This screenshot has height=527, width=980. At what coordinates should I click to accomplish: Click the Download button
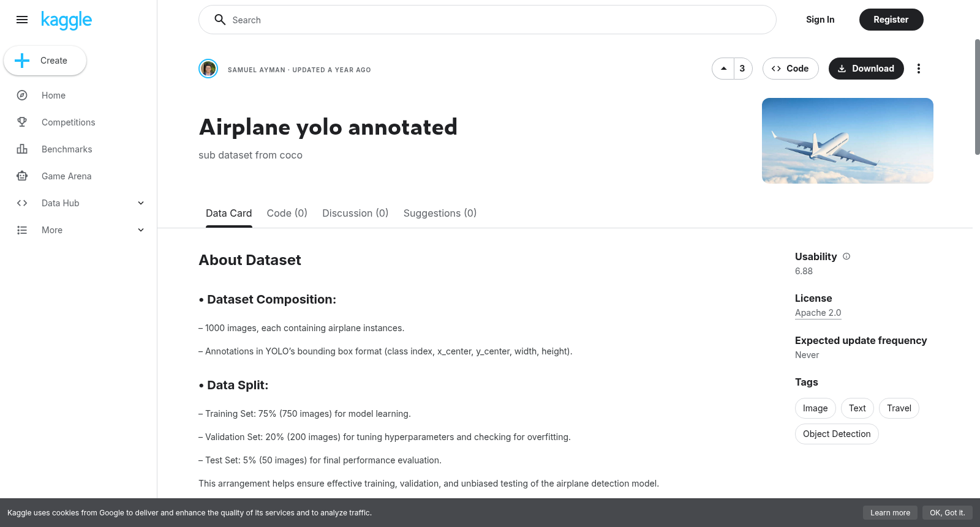[866, 69]
